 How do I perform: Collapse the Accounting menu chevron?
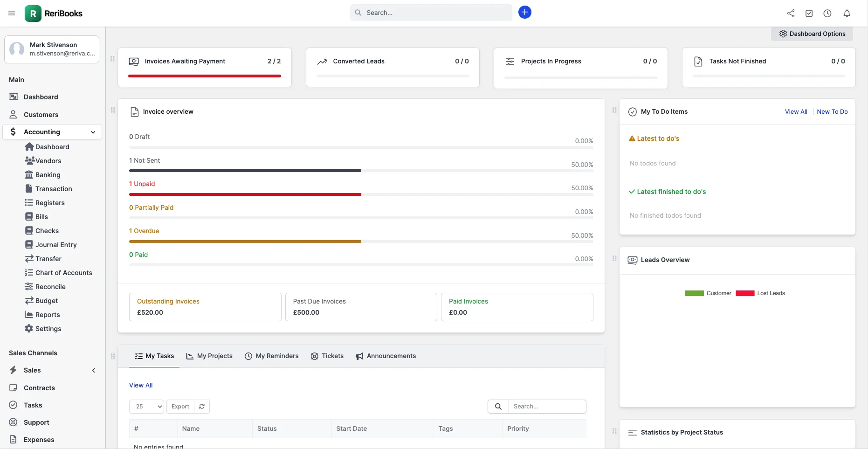(93, 132)
